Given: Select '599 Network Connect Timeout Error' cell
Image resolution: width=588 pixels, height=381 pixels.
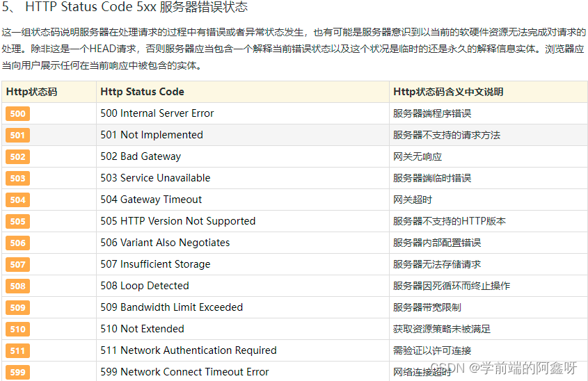Looking at the screenshot, I should coord(243,371).
